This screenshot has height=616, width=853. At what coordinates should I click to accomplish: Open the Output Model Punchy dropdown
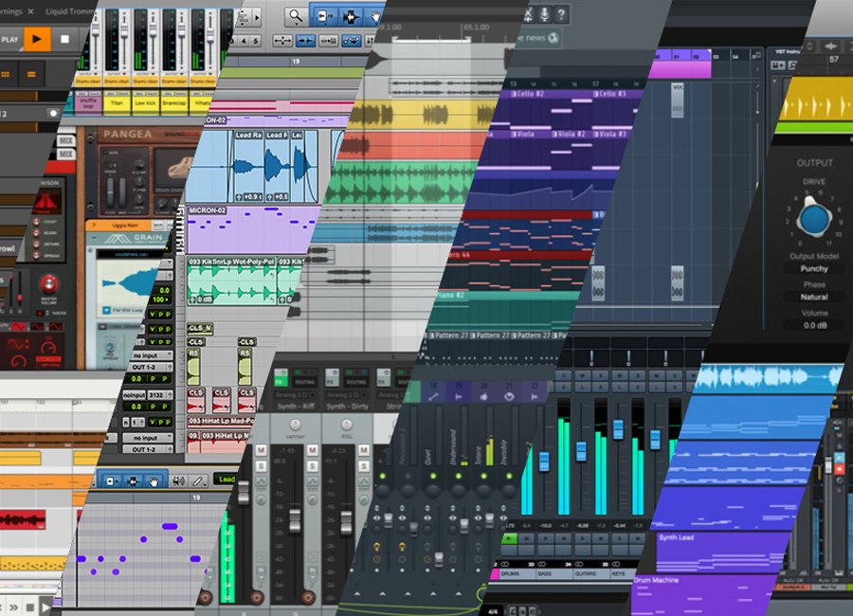pos(814,269)
